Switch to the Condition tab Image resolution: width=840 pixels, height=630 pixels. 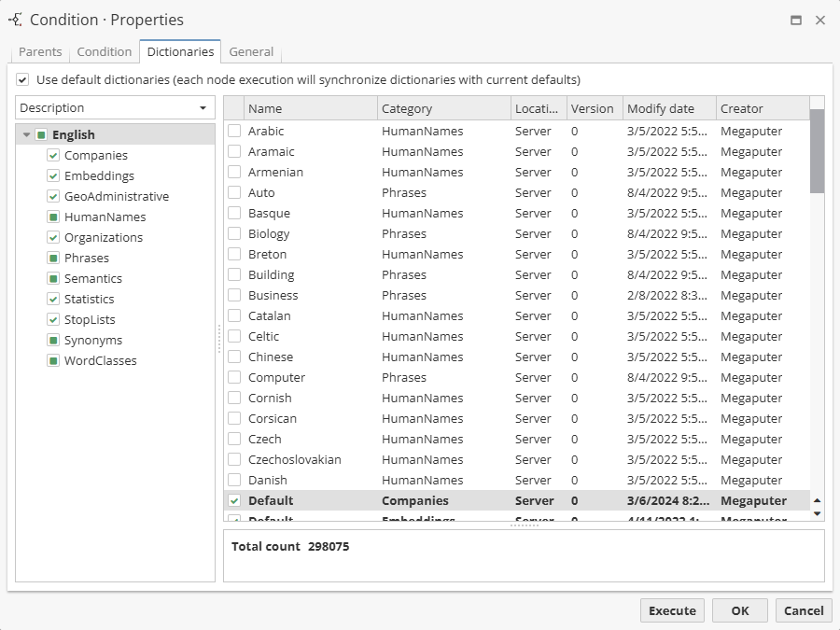[104, 52]
